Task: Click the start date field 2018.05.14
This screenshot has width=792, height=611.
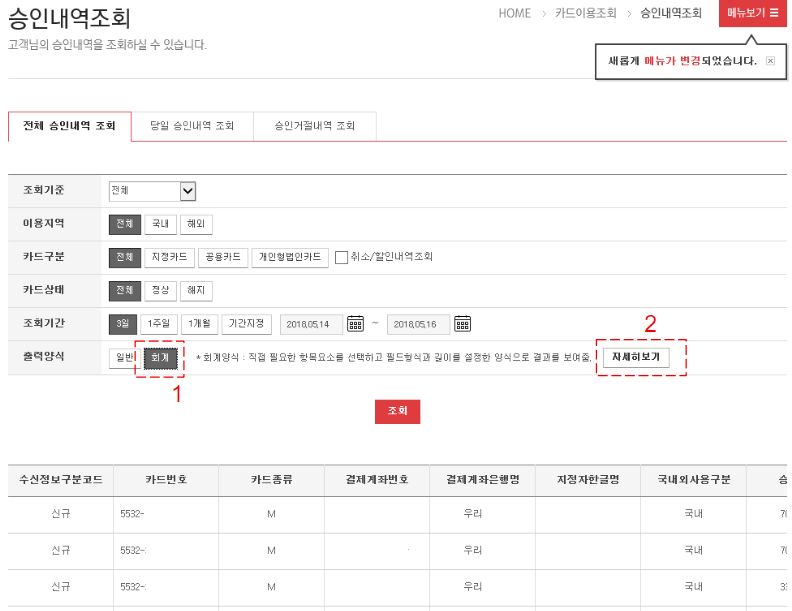Action: (x=311, y=324)
